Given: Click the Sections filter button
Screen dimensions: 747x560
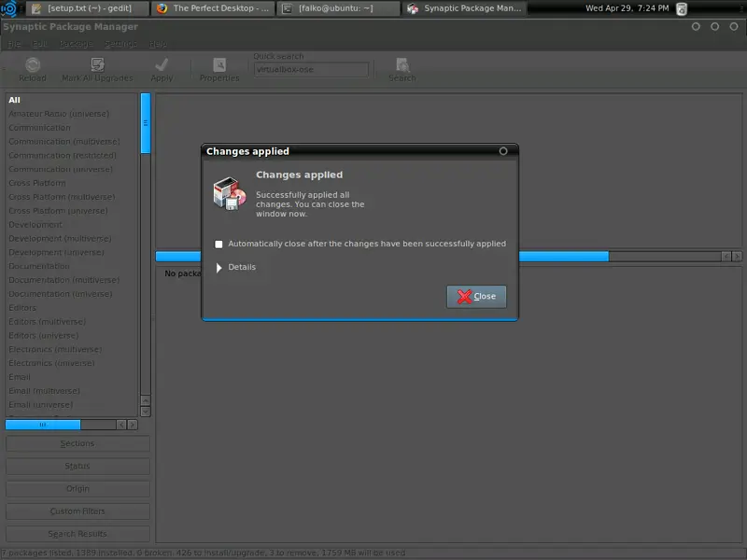Looking at the screenshot, I should coord(78,444).
